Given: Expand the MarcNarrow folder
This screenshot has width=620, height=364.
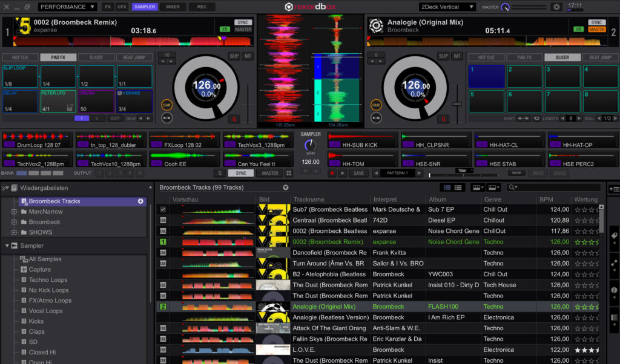Looking at the screenshot, I should pos(15,212).
